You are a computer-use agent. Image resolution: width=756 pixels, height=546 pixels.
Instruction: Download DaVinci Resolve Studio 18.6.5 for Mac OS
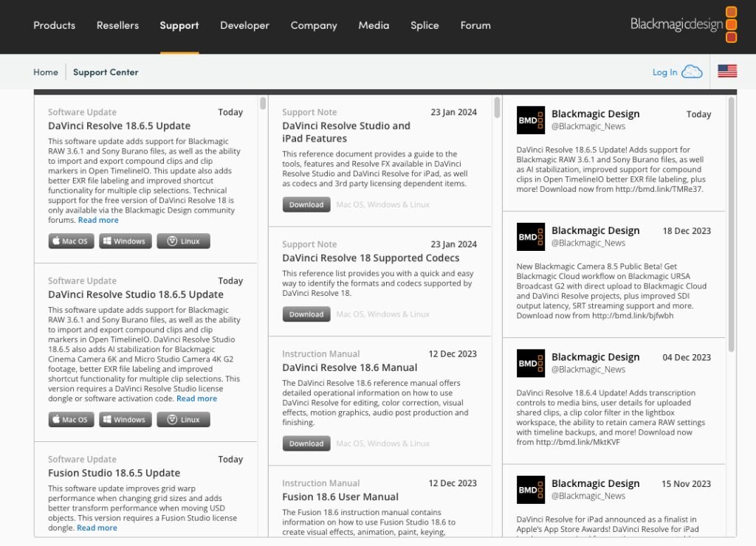[x=71, y=419]
